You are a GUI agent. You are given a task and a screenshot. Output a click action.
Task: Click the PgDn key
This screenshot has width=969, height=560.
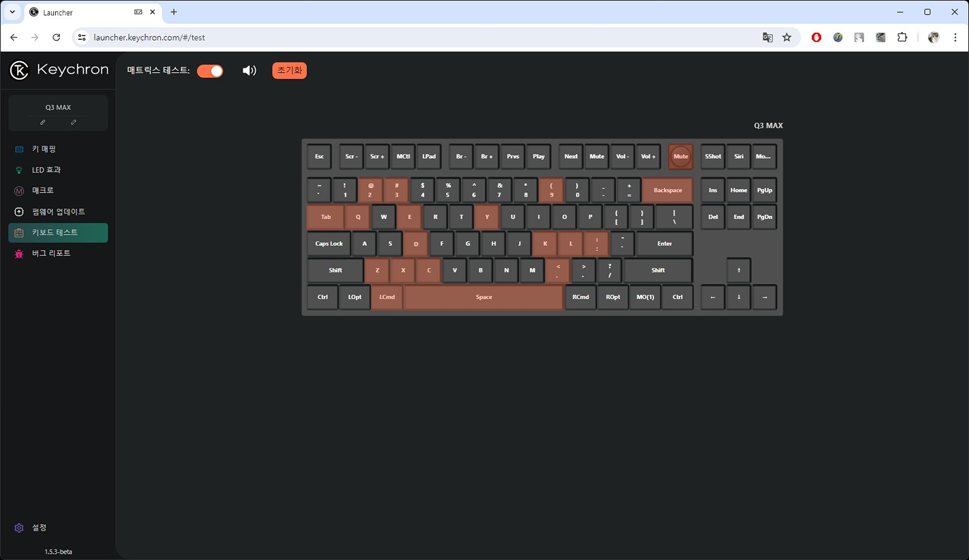[x=764, y=217]
